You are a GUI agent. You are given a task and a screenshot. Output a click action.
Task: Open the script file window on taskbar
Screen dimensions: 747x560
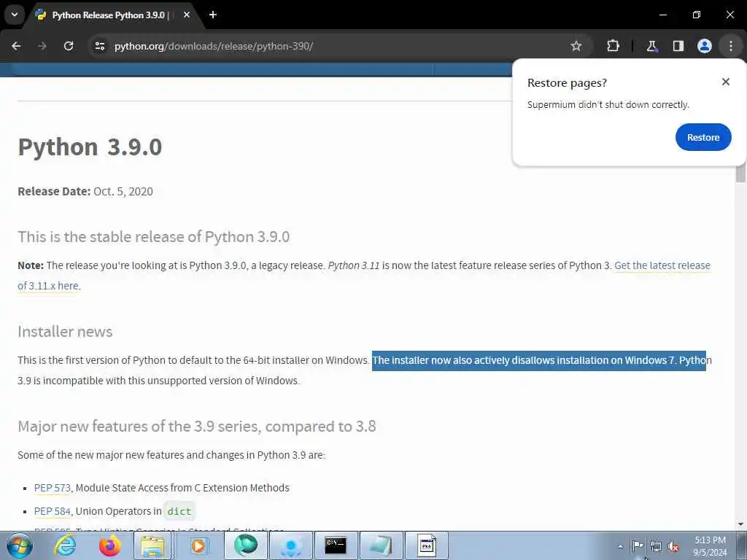coord(426,545)
